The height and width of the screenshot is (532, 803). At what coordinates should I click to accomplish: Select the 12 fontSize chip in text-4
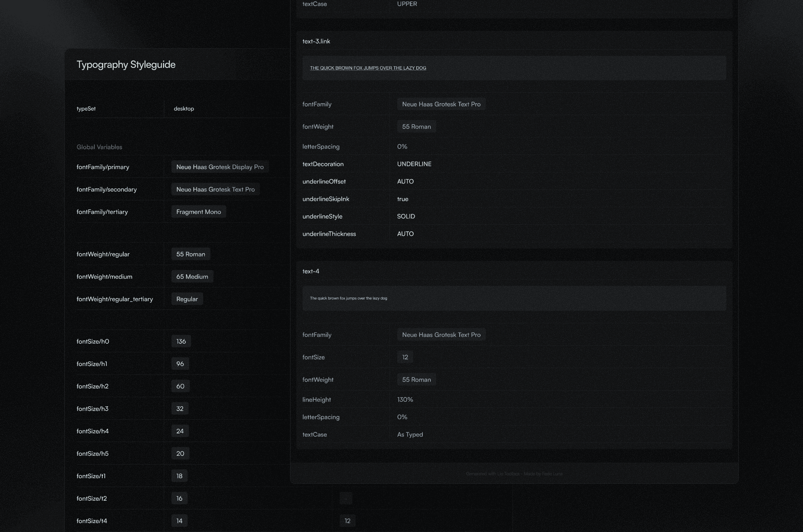405,357
